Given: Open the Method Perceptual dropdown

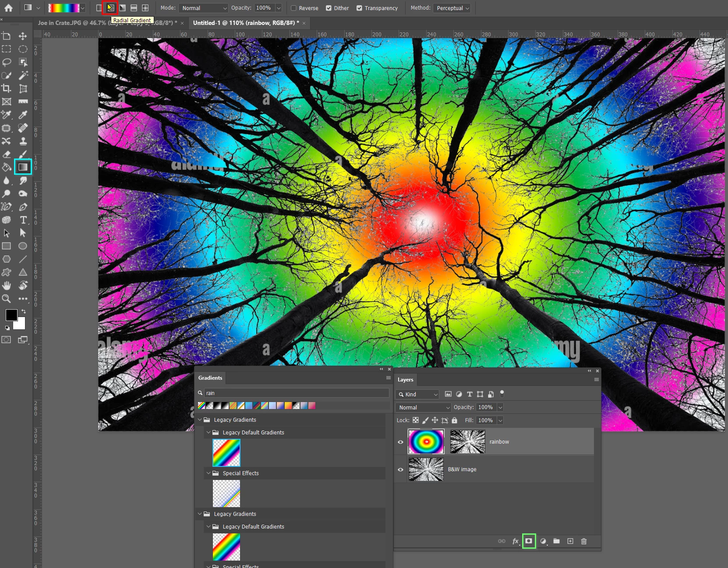Looking at the screenshot, I should pyautogui.click(x=452, y=8).
